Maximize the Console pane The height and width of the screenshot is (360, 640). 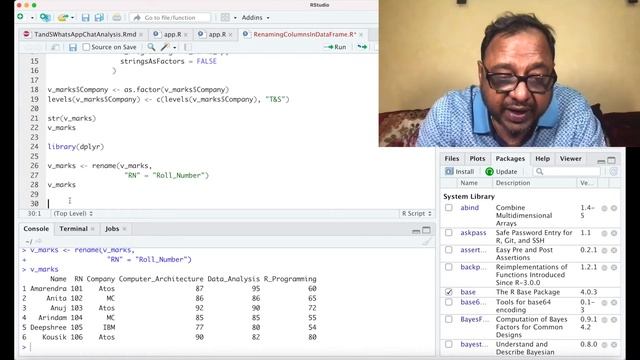point(426,230)
